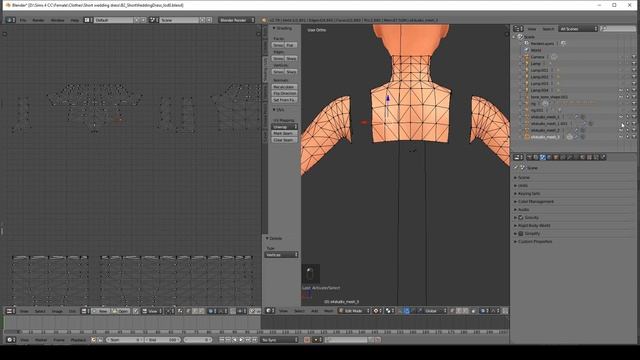Viewport: 640px width, 360px height.
Task: Toggle limit selection to visible in 3D header
Action: coord(473,311)
